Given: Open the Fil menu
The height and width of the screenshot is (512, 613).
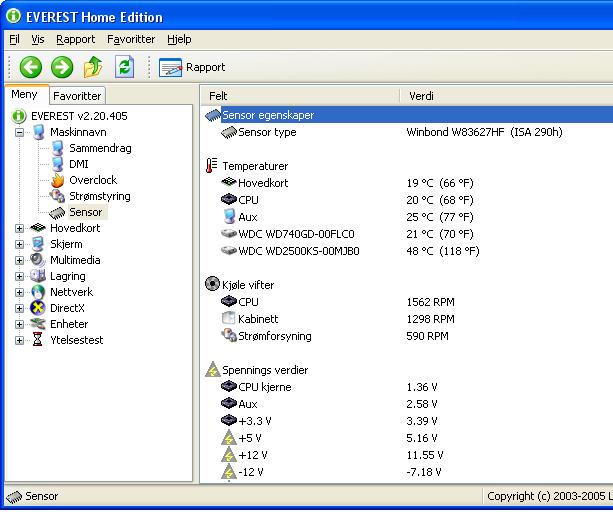Looking at the screenshot, I should point(14,39).
